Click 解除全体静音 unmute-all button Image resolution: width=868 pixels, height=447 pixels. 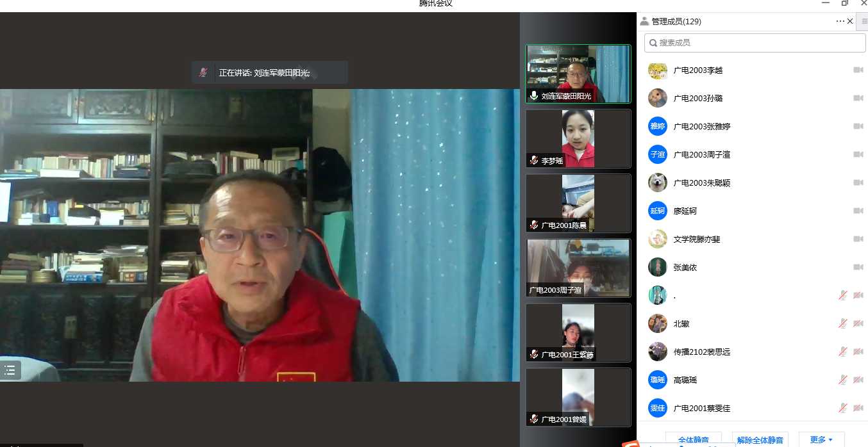760,440
